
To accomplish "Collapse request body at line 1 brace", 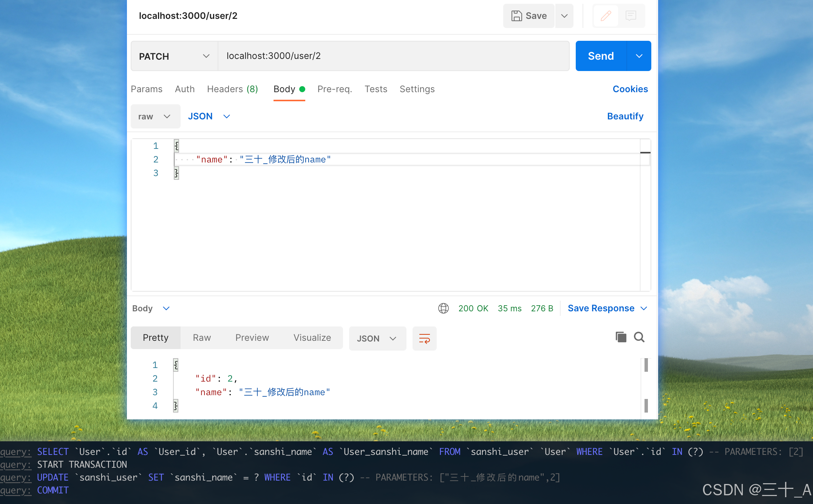I will click(x=176, y=146).
